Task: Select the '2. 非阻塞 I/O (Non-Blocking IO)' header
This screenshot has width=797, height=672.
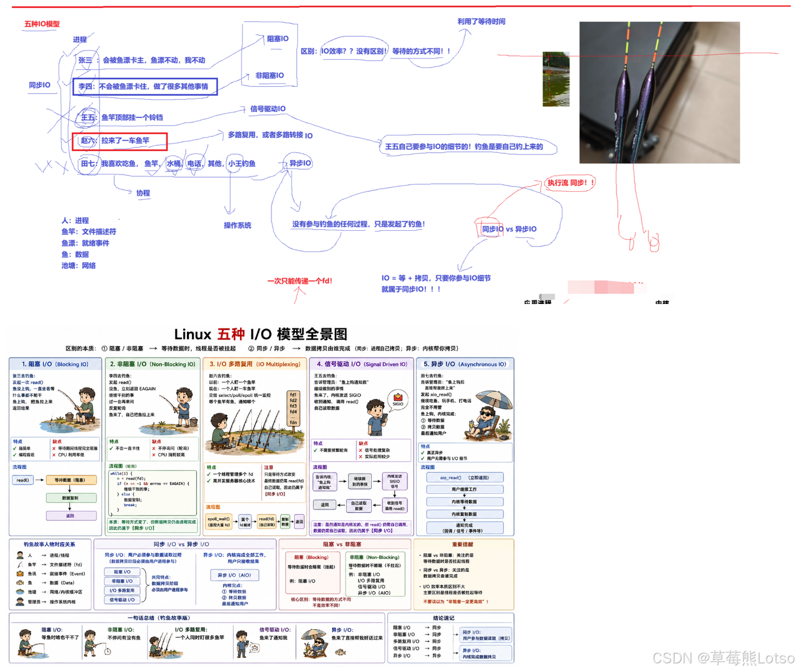Action: click(x=152, y=364)
